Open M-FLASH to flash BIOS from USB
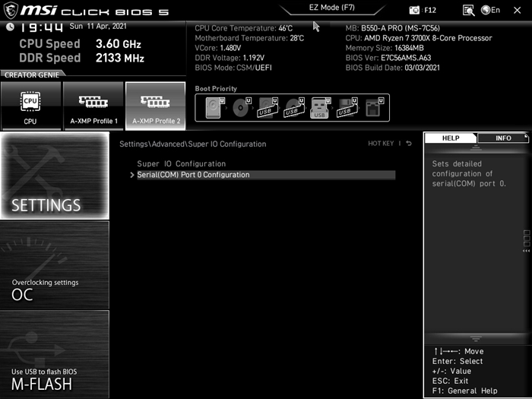 55,355
